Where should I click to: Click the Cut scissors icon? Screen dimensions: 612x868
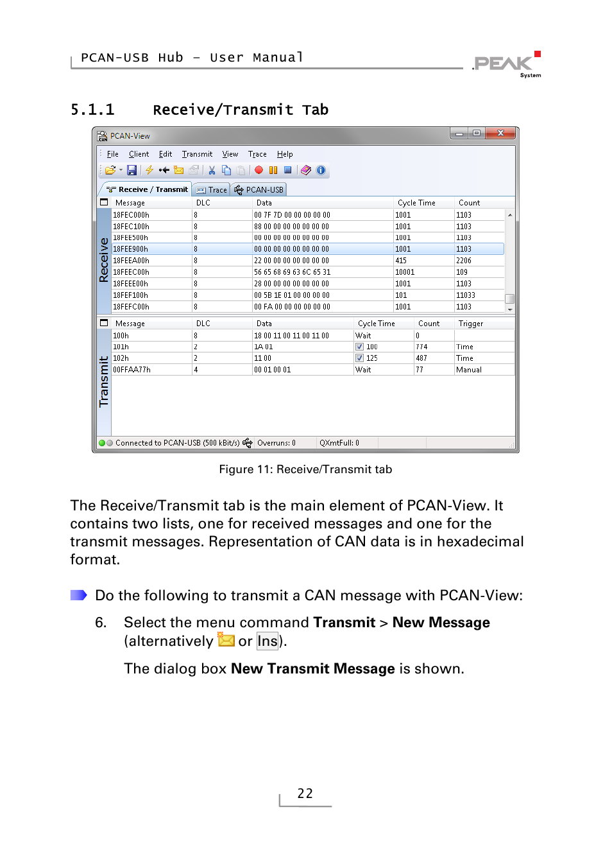[x=212, y=171]
